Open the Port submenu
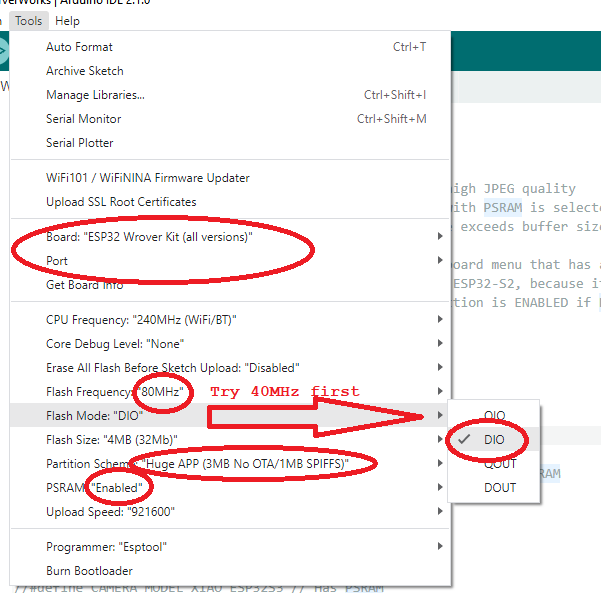This screenshot has width=601, height=593. point(230,261)
